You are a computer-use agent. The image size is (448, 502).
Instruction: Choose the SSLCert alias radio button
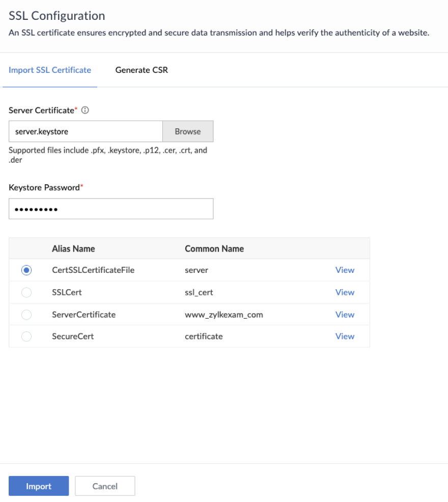(x=26, y=293)
